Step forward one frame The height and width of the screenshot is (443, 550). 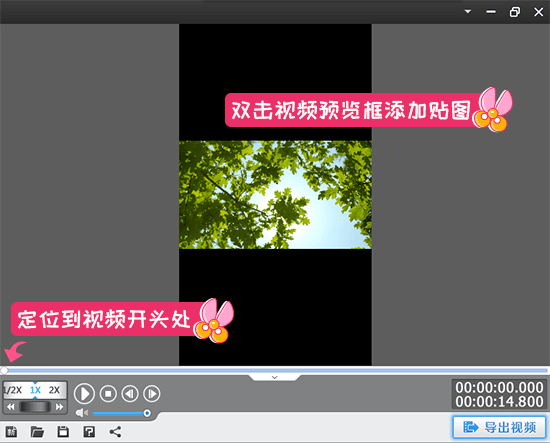152,394
